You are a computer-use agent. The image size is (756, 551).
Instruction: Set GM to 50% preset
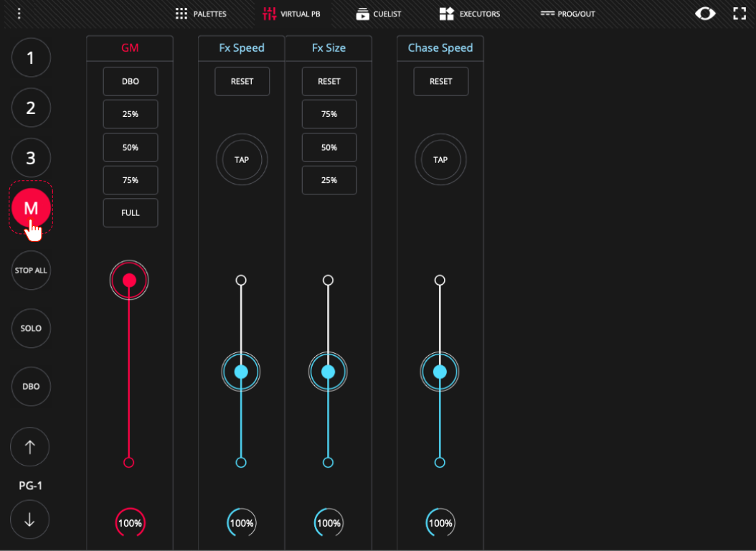(x=130, y=148)
